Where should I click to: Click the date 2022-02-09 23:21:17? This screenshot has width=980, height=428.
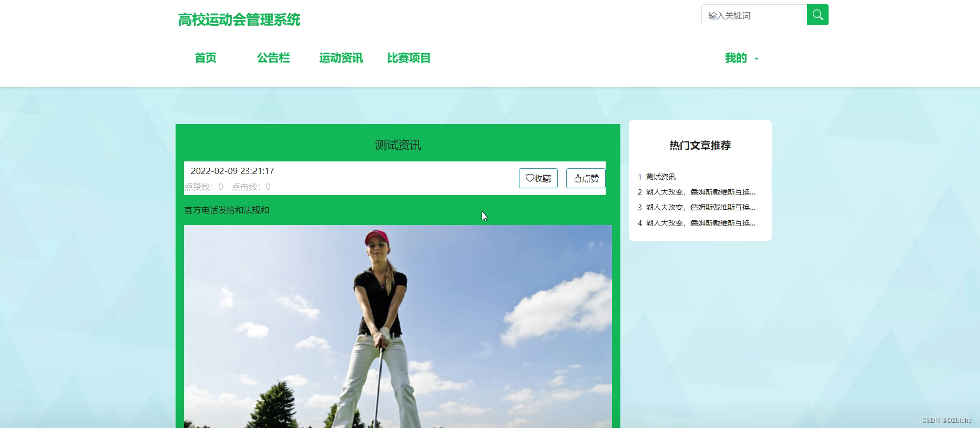coord(232,171)
